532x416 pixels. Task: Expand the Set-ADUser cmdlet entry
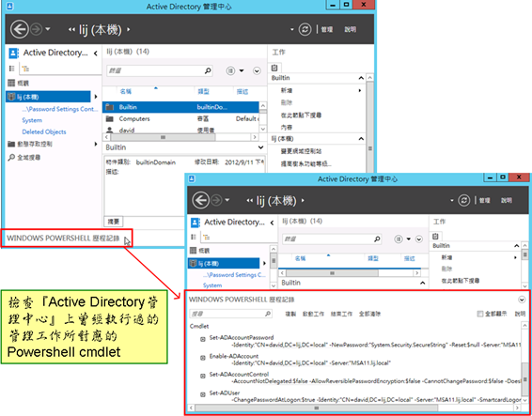[x=203, y=394]
